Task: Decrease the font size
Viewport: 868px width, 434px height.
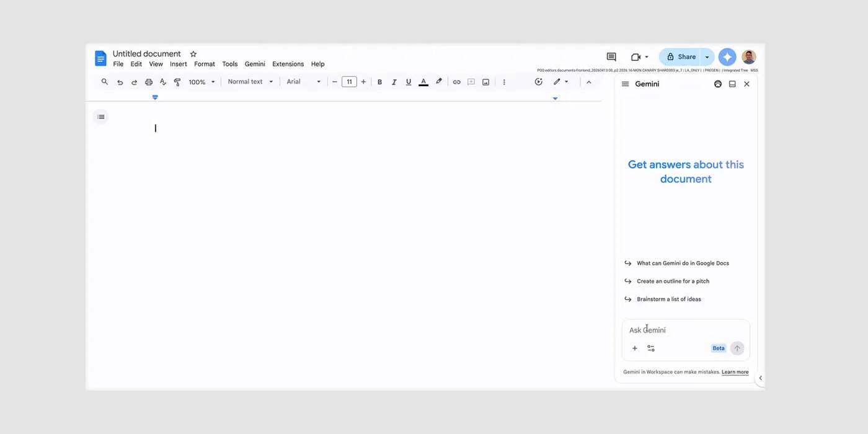Action: (335, 82)
